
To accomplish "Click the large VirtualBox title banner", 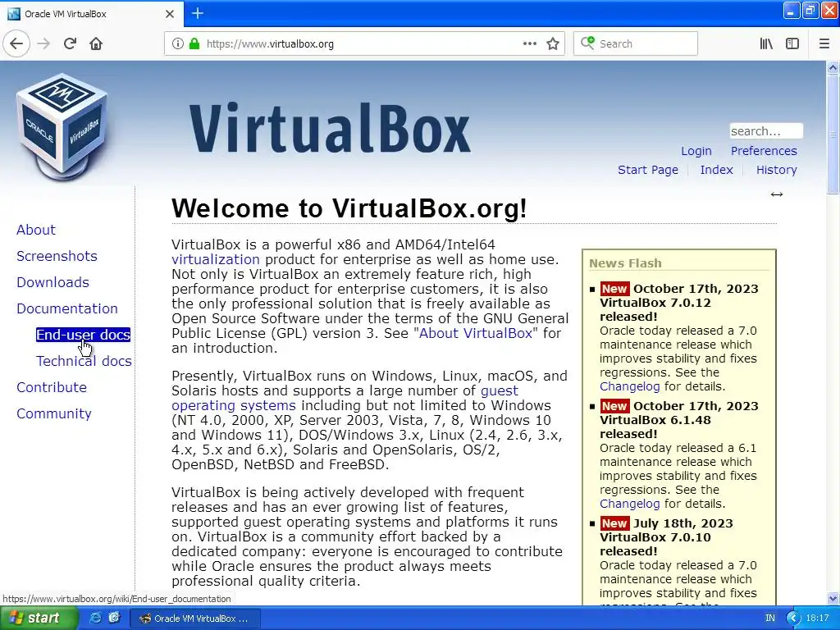I will point(330,129).
